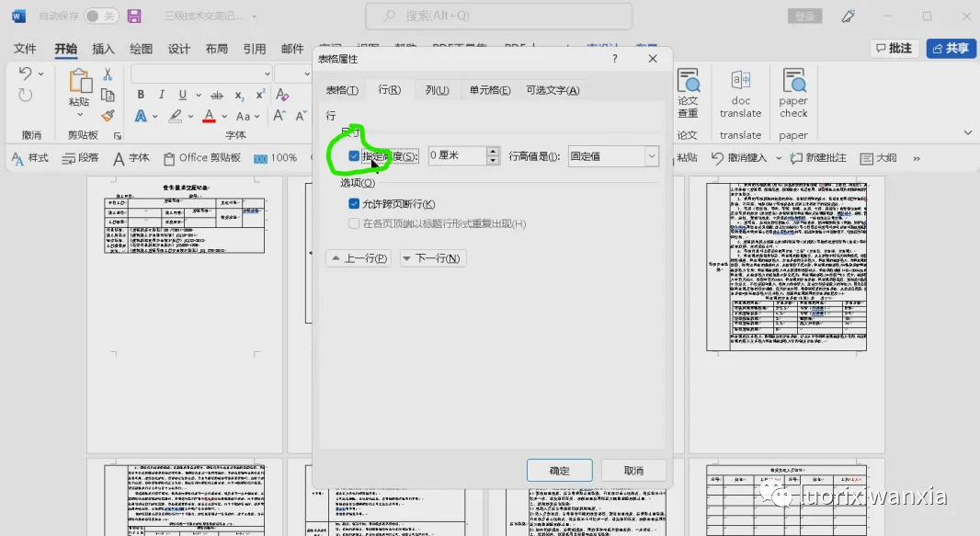Select the 可选文字(A) dialog tab

(553, 90)
